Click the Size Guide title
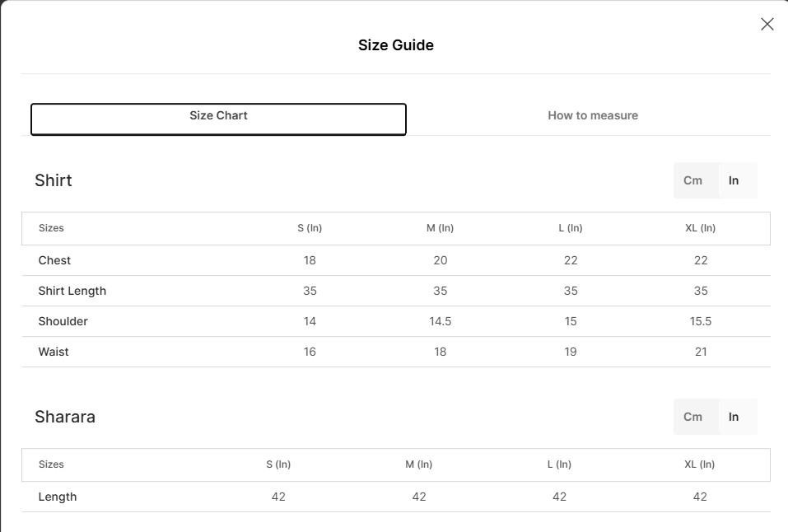This screenshot has height=532, width=788. (395, 45)
